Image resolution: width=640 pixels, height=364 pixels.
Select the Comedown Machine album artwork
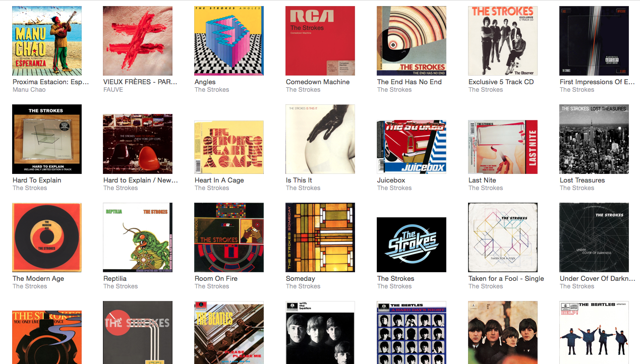point(320,41)
